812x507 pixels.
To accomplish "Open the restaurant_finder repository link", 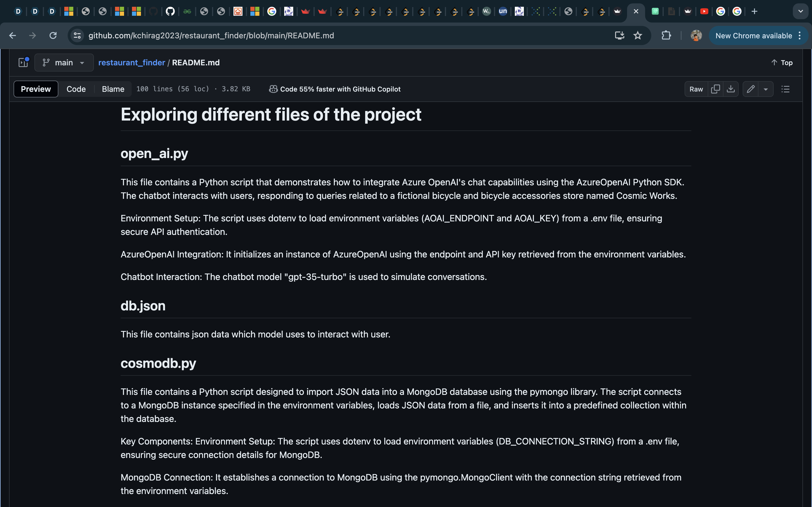I will point(132,63).
